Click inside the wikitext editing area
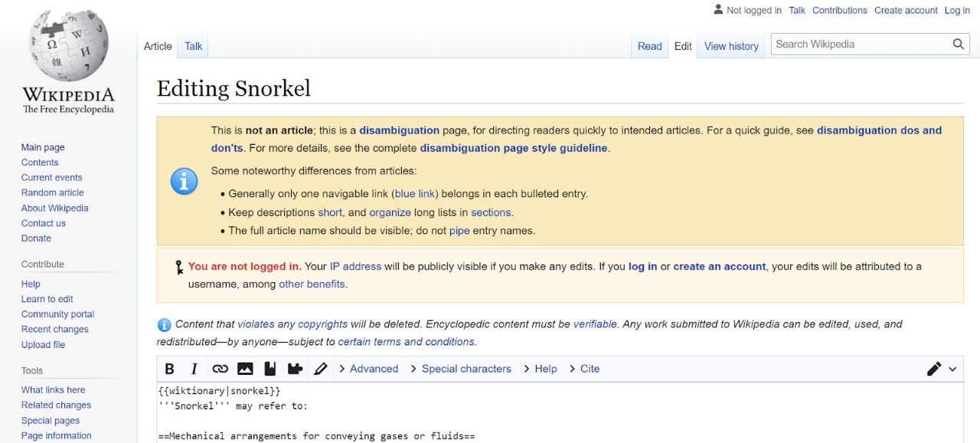The width and height of the screenshot is (980, 443). pos(560,413)
